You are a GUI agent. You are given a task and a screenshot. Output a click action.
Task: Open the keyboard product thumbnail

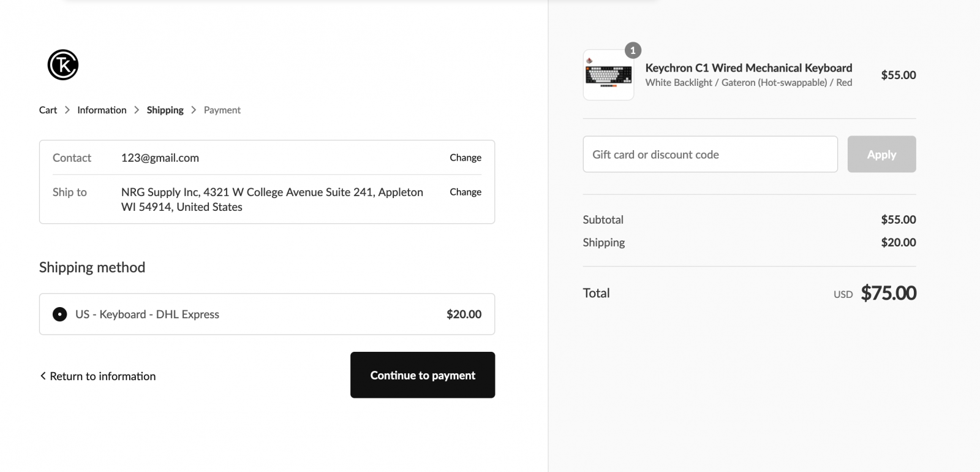pyautogui.click(x=608, y=75)
